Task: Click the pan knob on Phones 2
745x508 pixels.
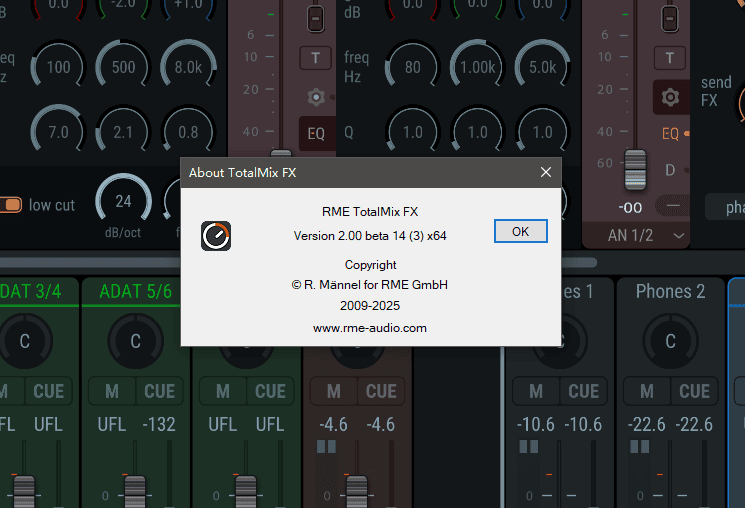Action: click(670, 341)
